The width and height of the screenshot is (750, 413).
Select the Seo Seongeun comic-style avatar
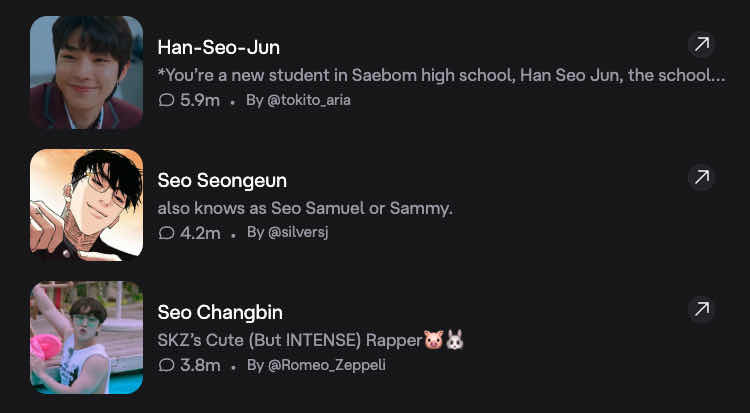click(86, 205)
